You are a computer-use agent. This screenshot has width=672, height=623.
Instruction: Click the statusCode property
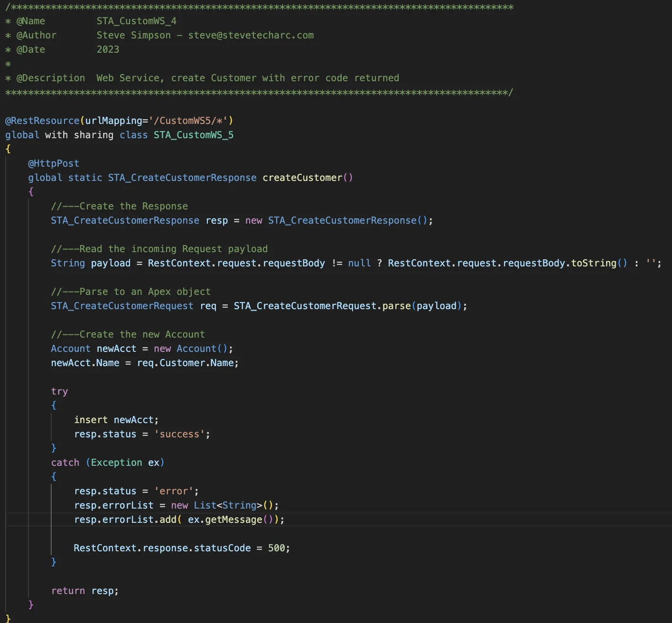pos(223,548)
